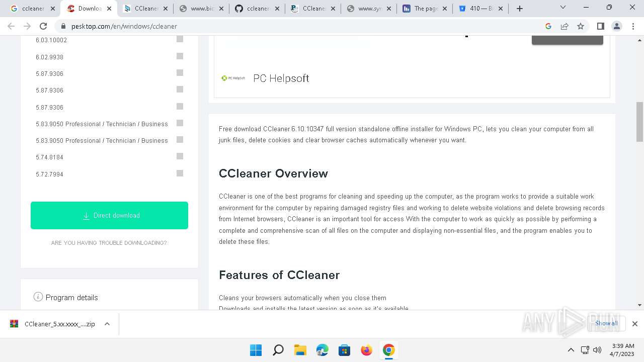Viewport: 644px width, 362px height.
Task: Close the active Download tab
Action: click(x=109, y=9)
